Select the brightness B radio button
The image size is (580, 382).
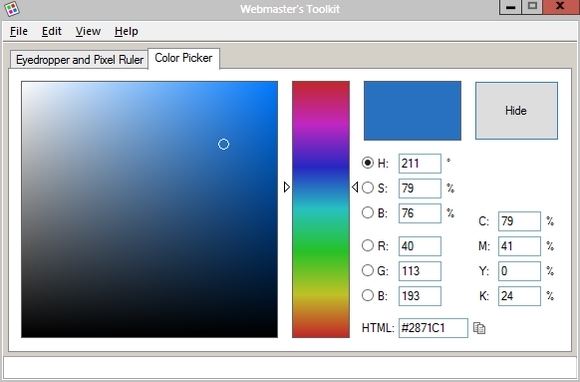[368, 213]
